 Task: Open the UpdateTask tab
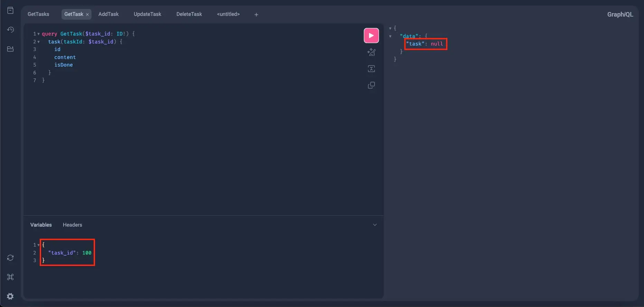click(x=147, y=14)
